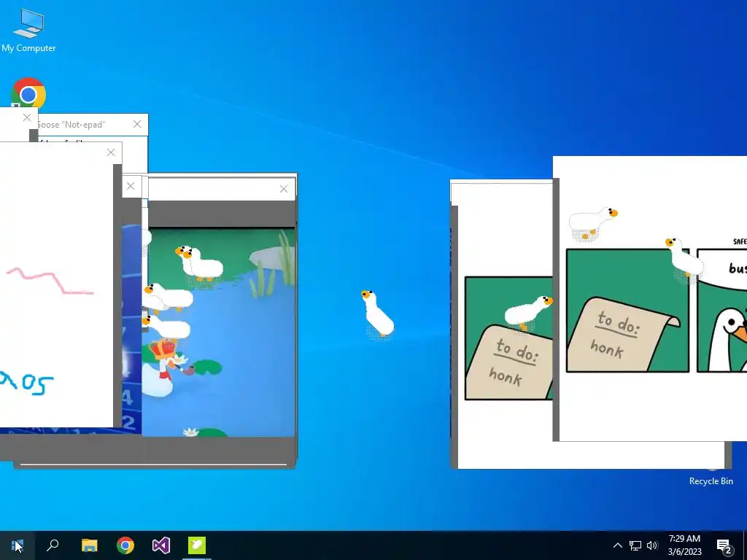Open Visual Studio from taskbar
Screen dimensions: 747x560
point(161,545)
